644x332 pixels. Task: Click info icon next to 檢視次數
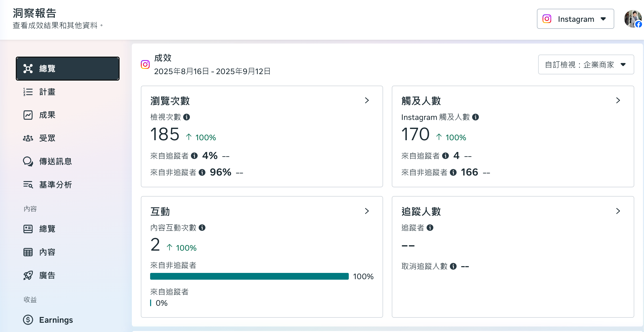click(186, 117)
